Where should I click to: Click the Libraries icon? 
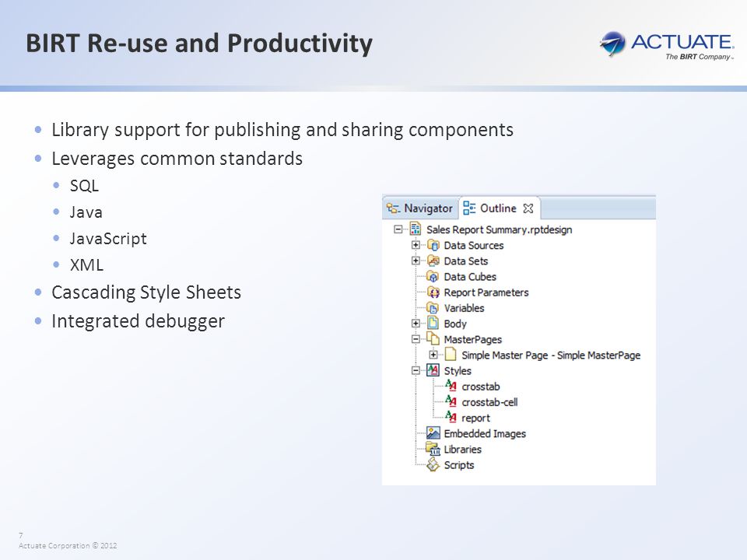[x=433, y=449]
